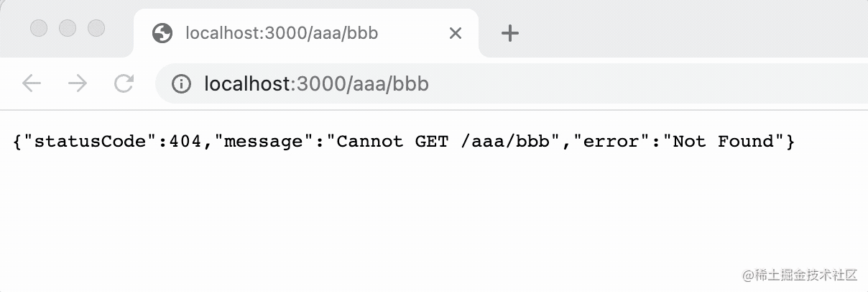The image size is (868, 292).
Task: Click the globe favicon in the tab
Action: 162,33
